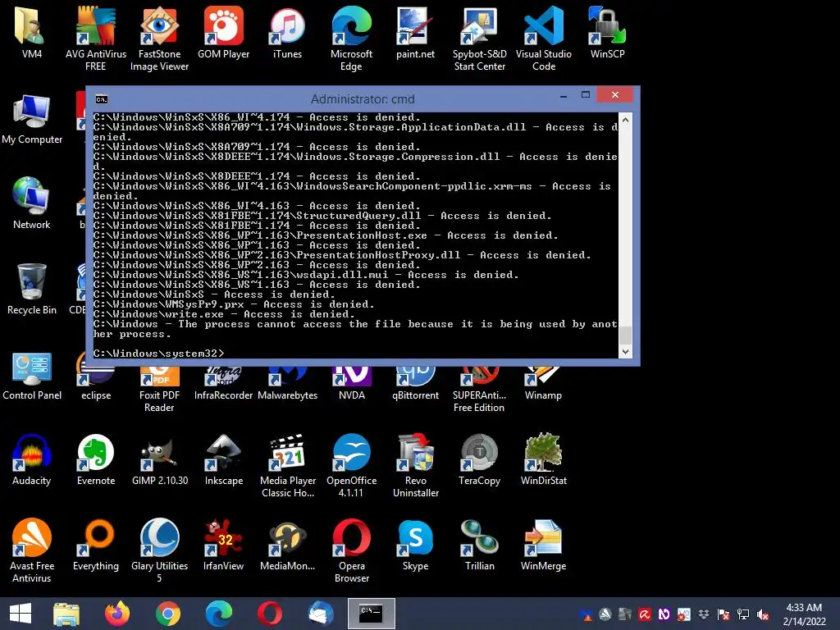The height and width of the screenshot is (630, 840).
Task: Launch WinSCP desktop shortcut
Action: coord(607,32)
